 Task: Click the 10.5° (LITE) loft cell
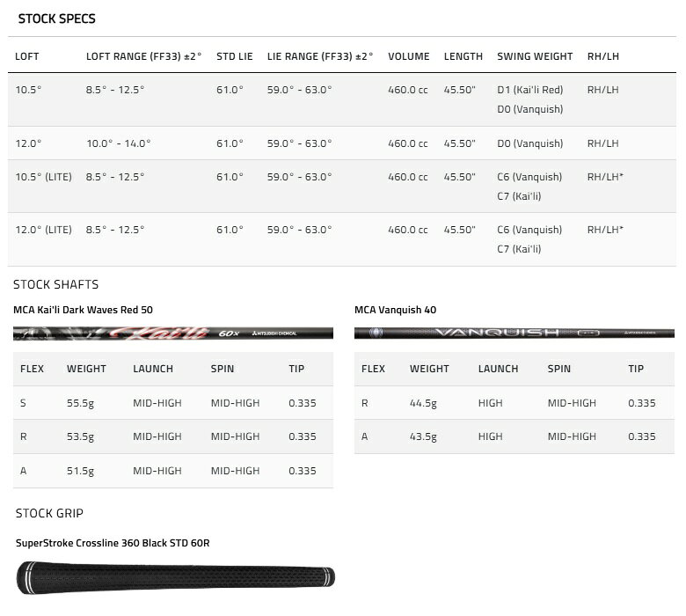(x=44, y=177)
